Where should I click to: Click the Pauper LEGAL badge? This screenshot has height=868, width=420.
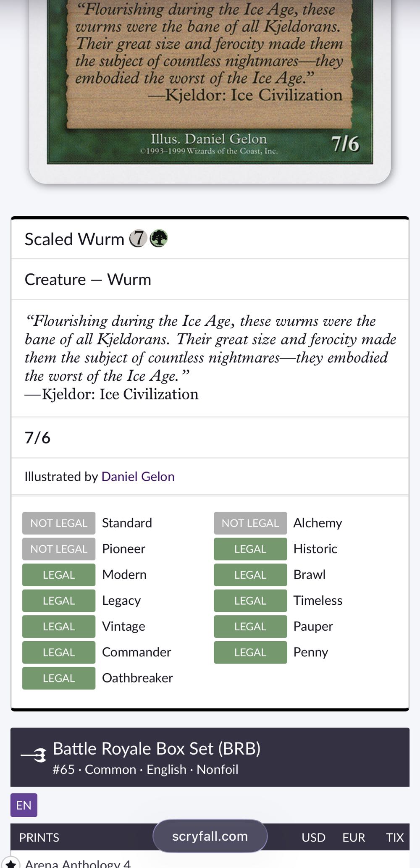point(250,626)
